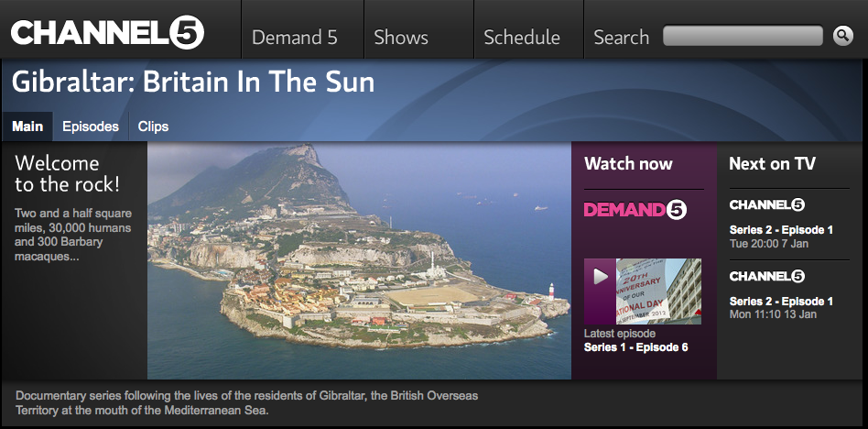Screen dimensions: 868x429
Task: Click the Search label in header
Action: [621, 38]
